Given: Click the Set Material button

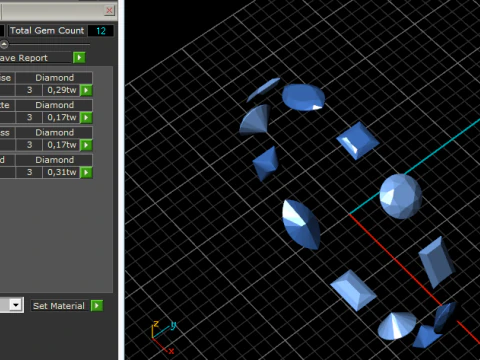Looking at the screenshot, I should pos(59,306).
